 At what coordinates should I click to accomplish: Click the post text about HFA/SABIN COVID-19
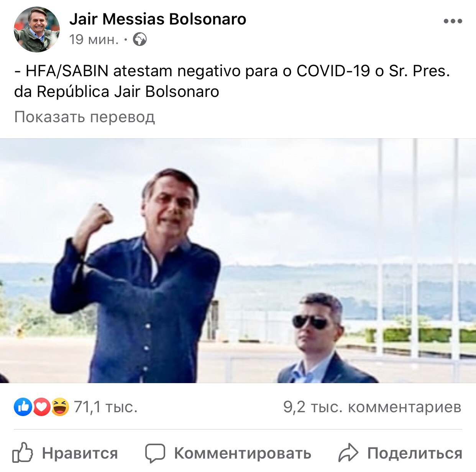coord(232,81)
